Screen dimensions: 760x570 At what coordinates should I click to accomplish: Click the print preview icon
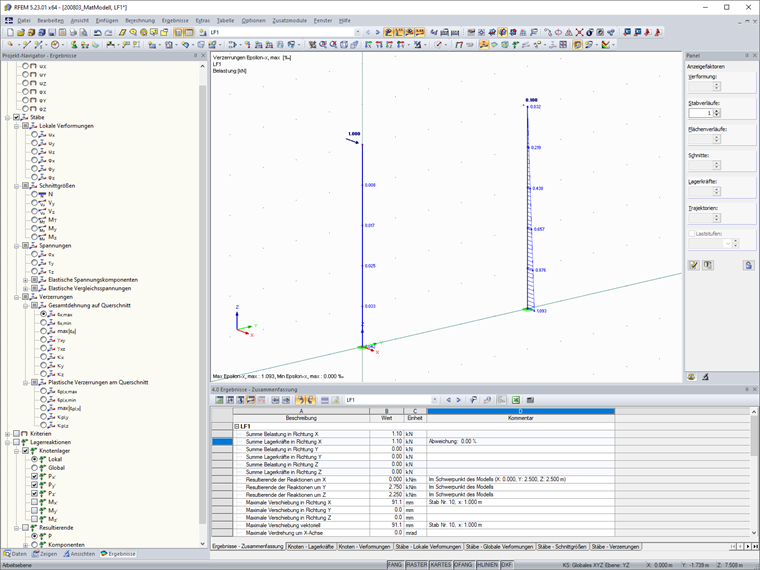point(83,32)
